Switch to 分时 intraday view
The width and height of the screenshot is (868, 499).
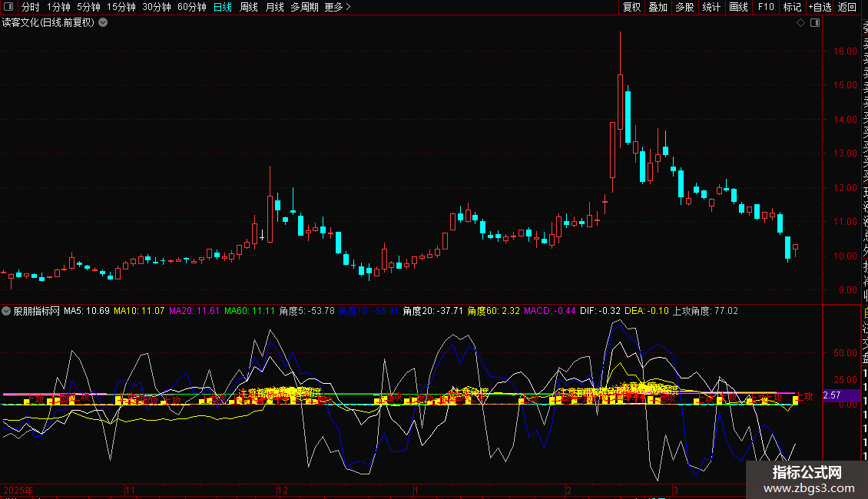30,7
